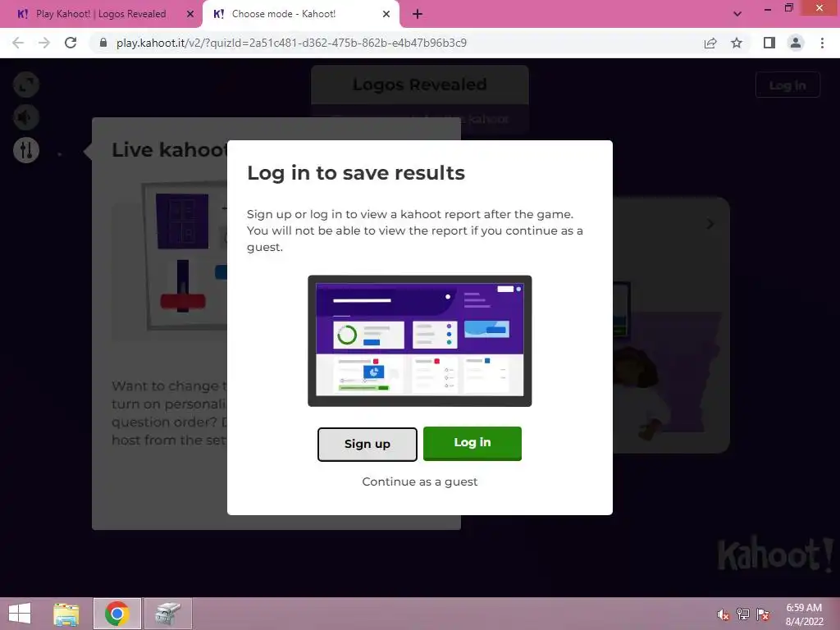840x630 pixels.
Task: Open Action Center flag icon
Action: point(763,614)
